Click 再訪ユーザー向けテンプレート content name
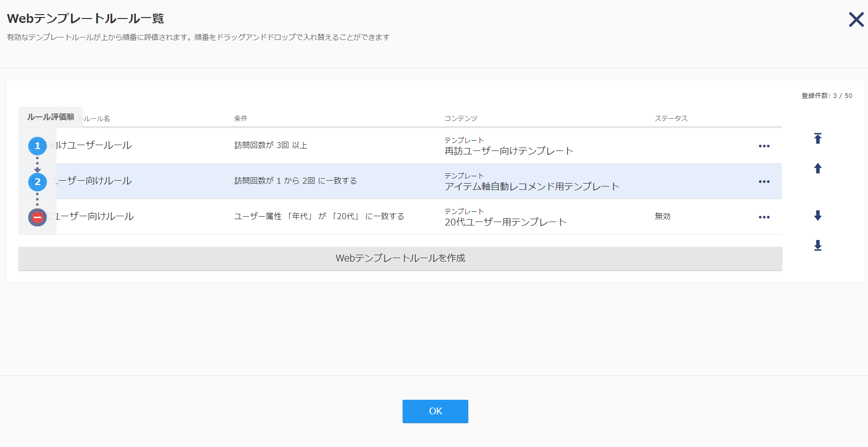This screenshot has width=868, height=447. [509, 151]
